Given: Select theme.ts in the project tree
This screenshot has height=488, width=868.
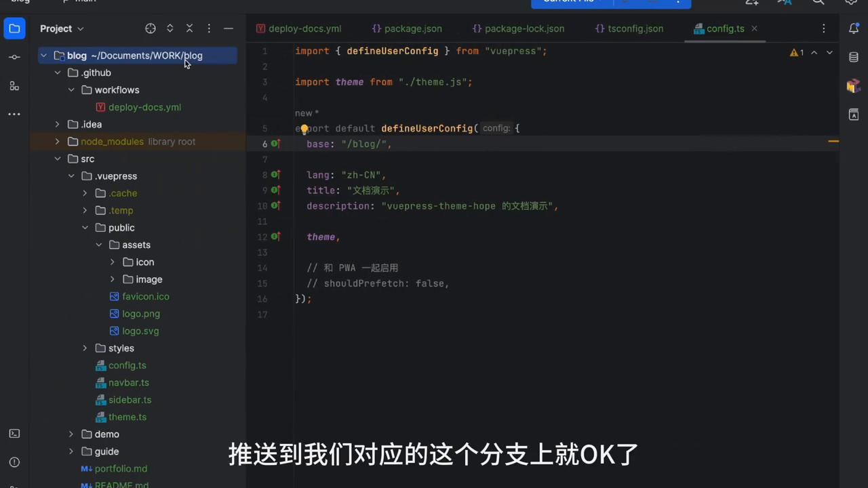Looking at the screenshot, I should tap(127, 417).
